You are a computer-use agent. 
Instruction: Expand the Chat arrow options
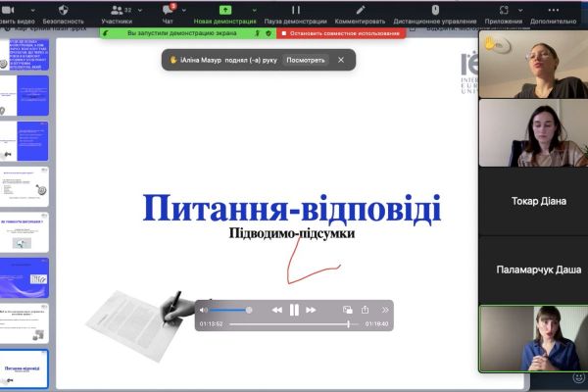pyautogui.click(x=184, y=9)
